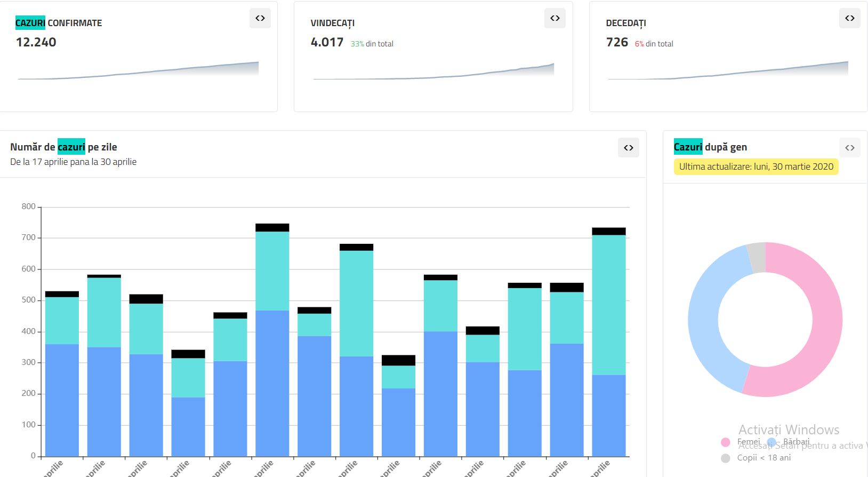Click embed icon of daily cases chart
Image resolution: width=868 pixels, height=477 pixels.
pyautogui.click(x=629, y=148)
